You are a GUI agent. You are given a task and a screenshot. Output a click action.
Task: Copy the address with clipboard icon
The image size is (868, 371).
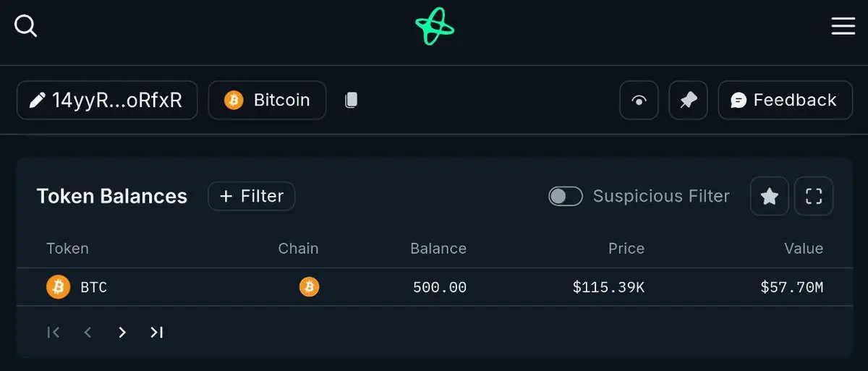click(351, 100)
